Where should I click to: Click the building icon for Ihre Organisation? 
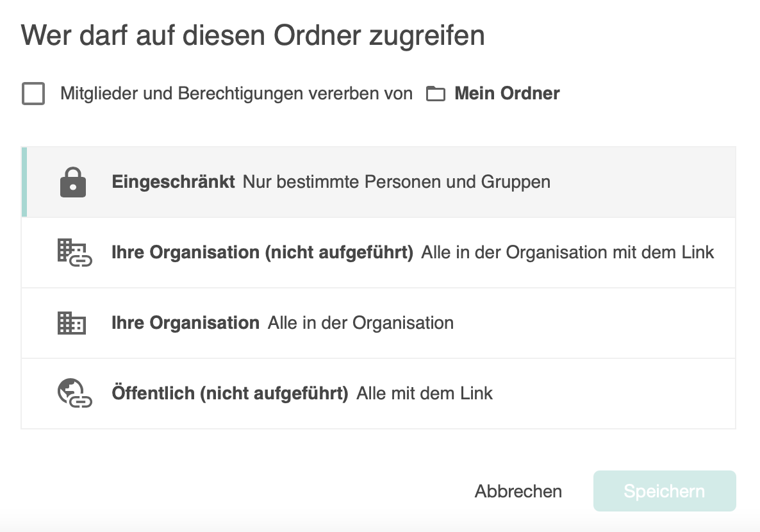tap(71, 323)
